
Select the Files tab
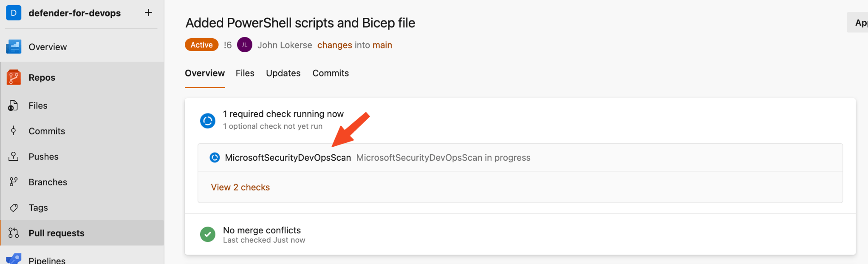pyautogui.click(x=245, y=73)
